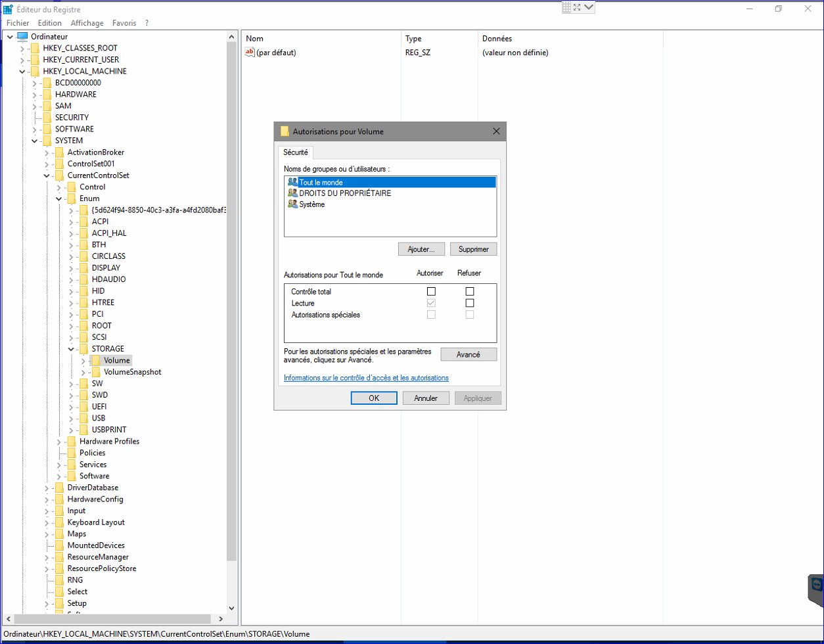
Task: Click the DROITS DU PROPRIÉTAIRE user icon
Action: click(x=292, y=193)
